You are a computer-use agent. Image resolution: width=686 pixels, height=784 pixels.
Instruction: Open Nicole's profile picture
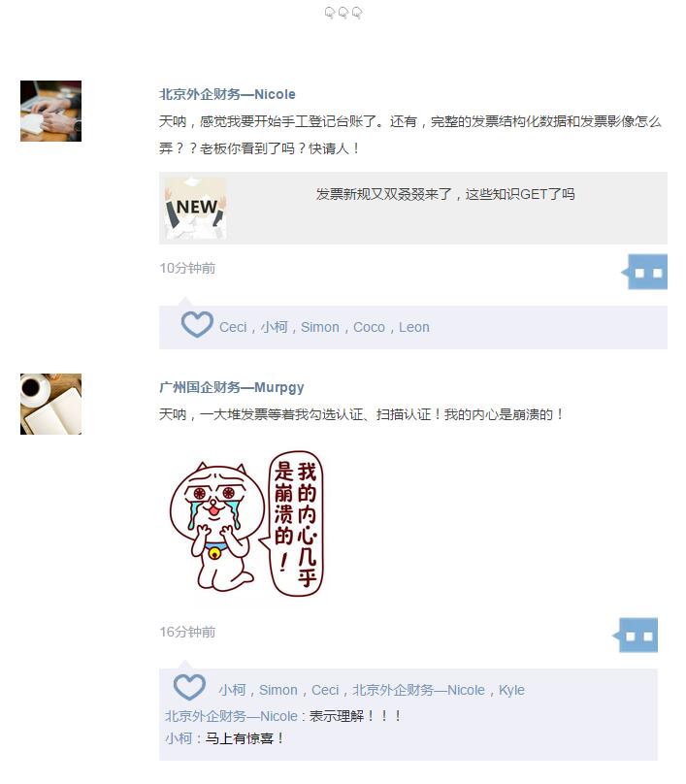[x=51, y=111]
